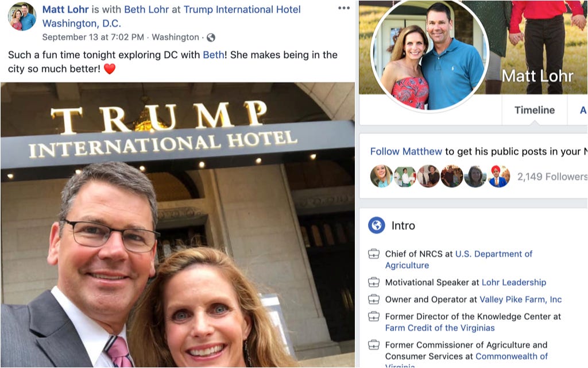Click the Follow Matthew link
The width and height of the screenshot is (588, 368).
point(406,151)
